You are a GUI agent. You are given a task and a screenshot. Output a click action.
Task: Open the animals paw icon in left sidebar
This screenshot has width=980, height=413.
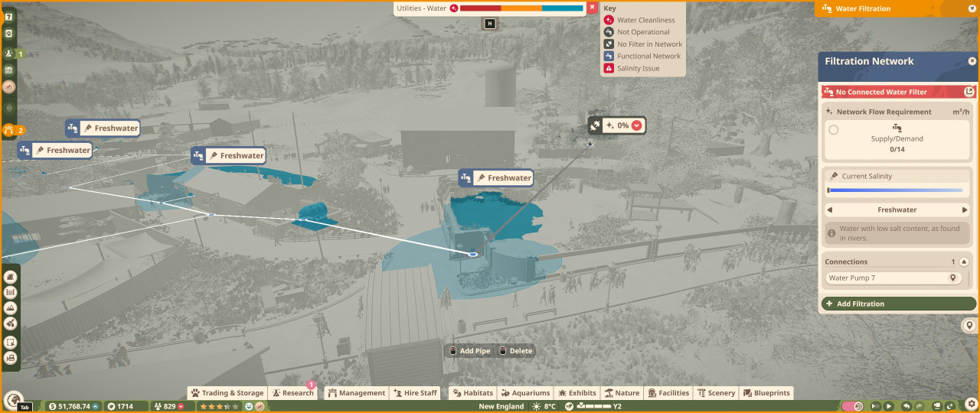pyautogui.click(x=9, y=34)
